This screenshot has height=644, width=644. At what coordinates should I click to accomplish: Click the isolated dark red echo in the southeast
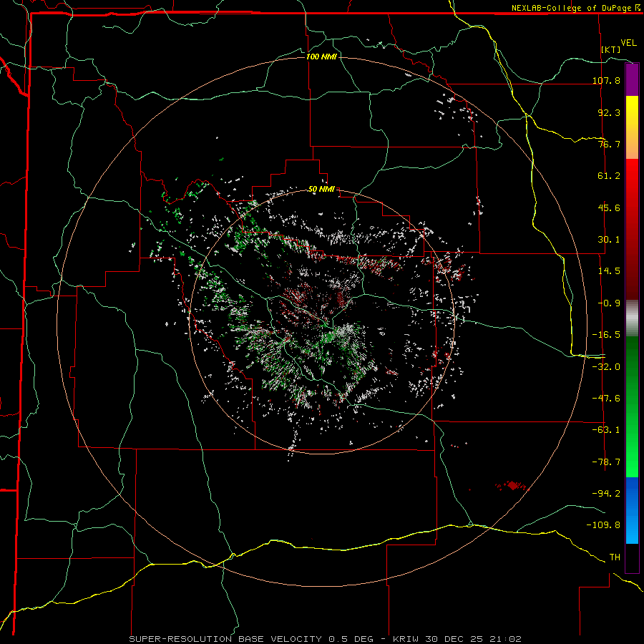point(512,486)
